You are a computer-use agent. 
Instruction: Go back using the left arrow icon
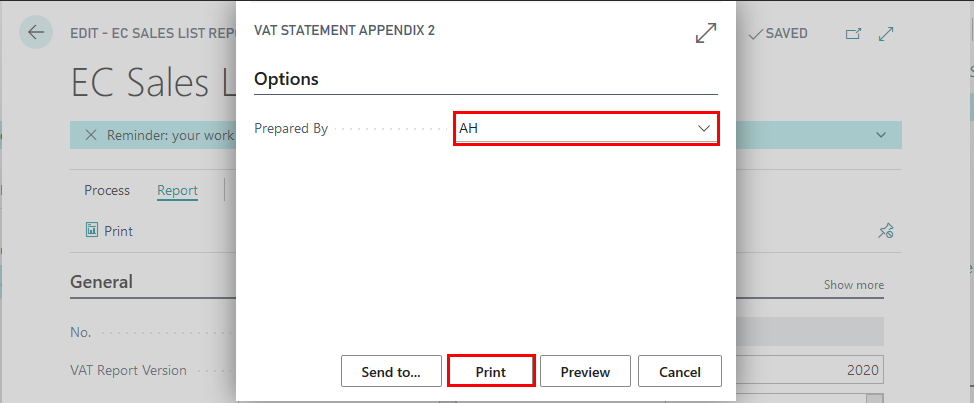35,32
